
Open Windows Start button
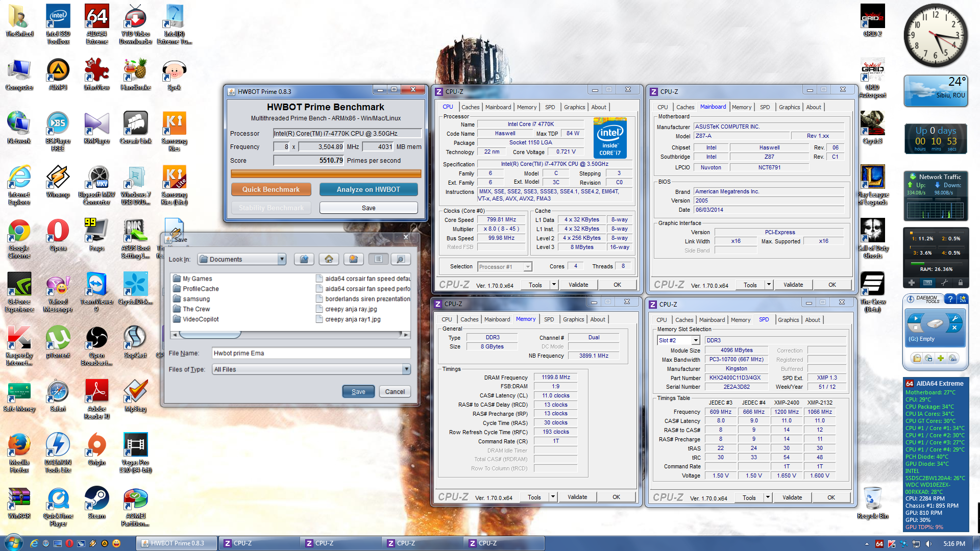click(x=13, y=543)
